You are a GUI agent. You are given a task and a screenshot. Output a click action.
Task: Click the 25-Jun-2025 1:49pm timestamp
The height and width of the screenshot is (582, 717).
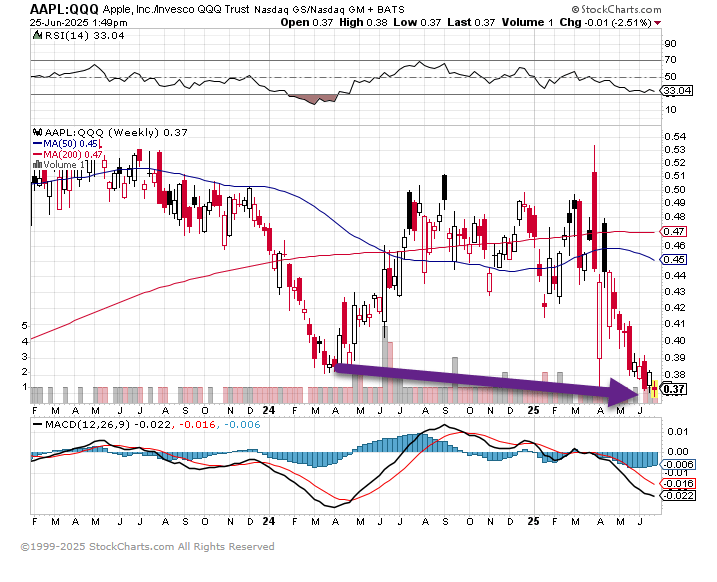point(79,22)
